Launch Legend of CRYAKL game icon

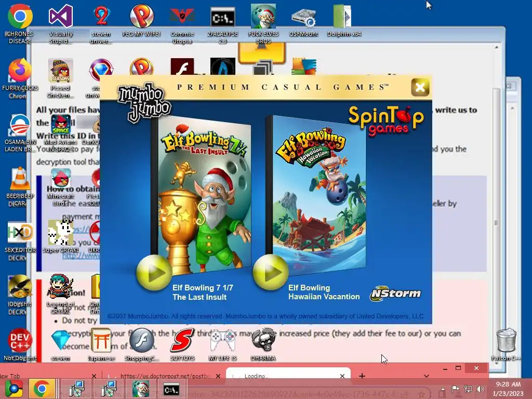(x=60, y=294)
